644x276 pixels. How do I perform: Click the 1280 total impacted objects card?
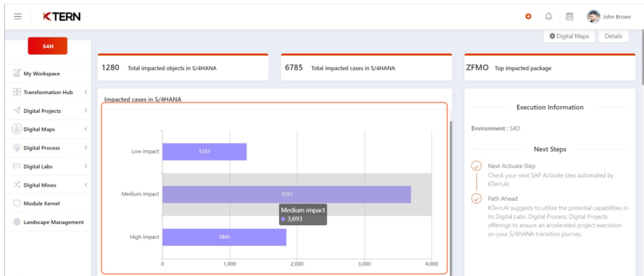click(x=183, y=67)
